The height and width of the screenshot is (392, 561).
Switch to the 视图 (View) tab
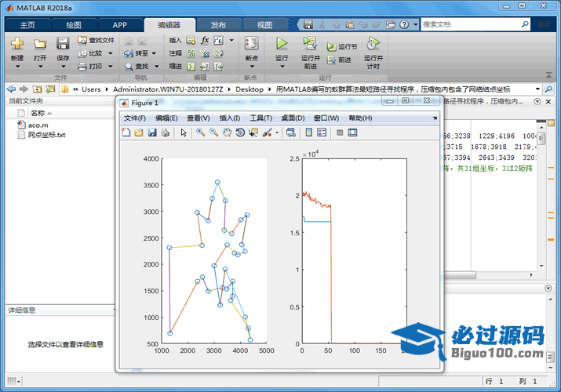(x=264, y=24)
